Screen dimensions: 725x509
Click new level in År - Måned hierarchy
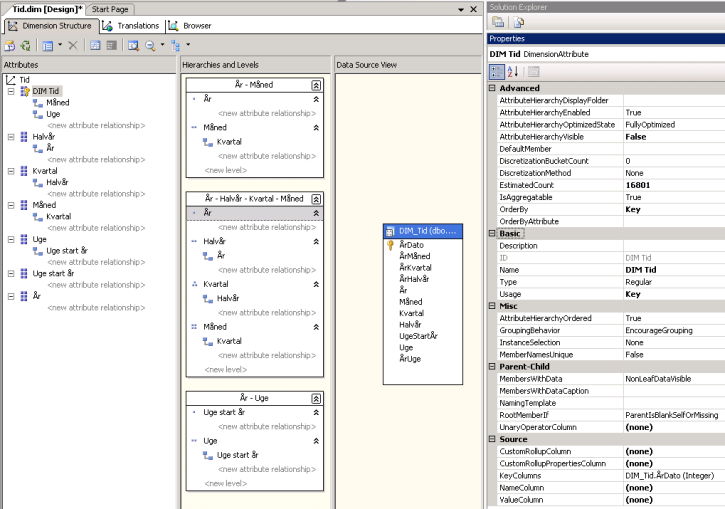tap(226, 171)
